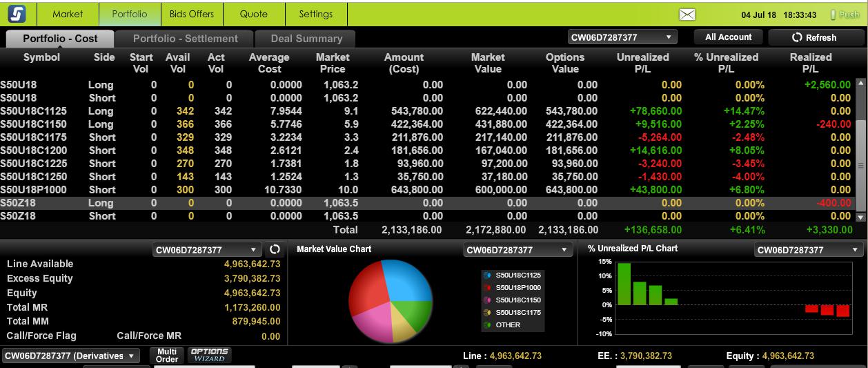Click the tallest green bar in P/L chart
Viewport: 868px width, 368px height.
(624, 284)
